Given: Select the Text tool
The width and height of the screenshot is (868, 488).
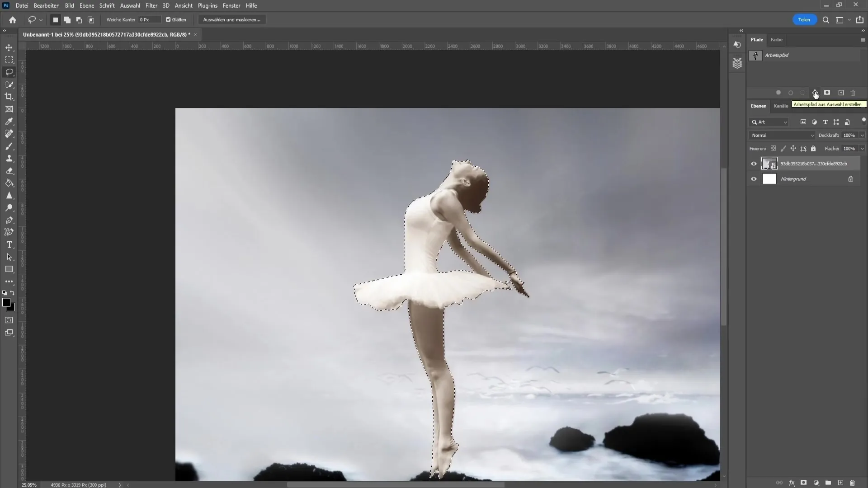Looking at the screenshot, I should point(9,244).
